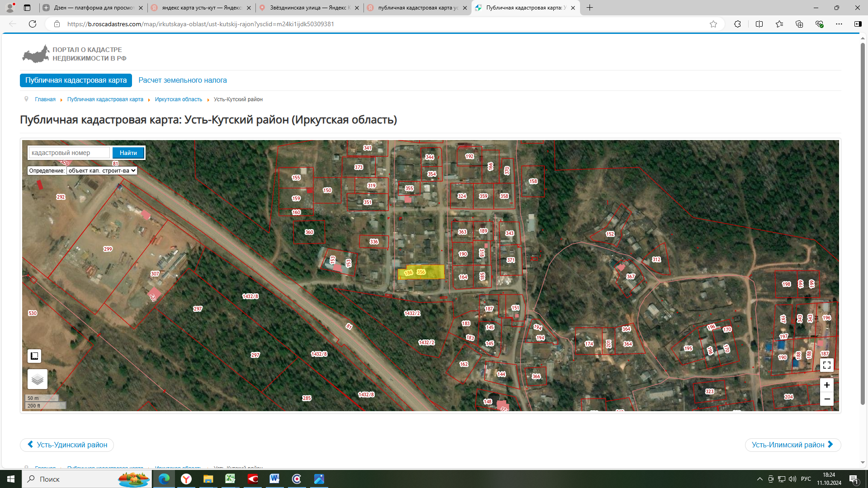The width and height of the screenshot is (868, 488).
Task: Open new browser tab
Action: pos(590,8)
